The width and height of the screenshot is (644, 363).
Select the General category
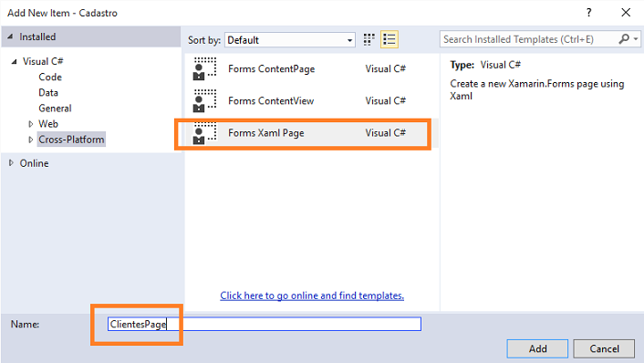[x=55, y=108]
